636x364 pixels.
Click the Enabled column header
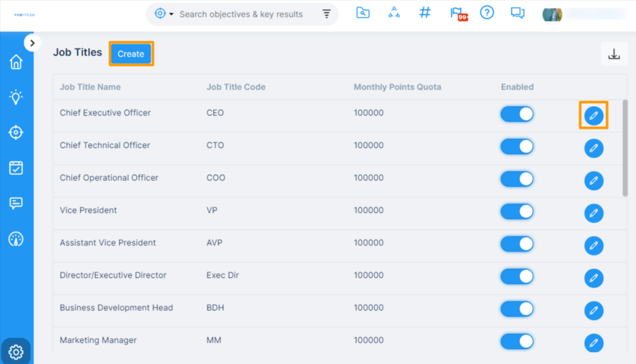pos(517,87)
